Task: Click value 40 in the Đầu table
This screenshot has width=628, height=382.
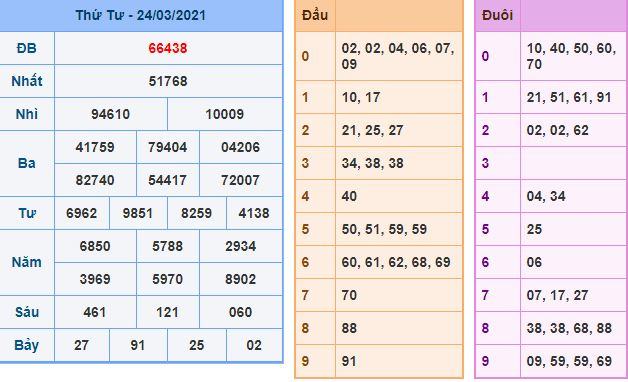Action: click(x=350, y=196)
